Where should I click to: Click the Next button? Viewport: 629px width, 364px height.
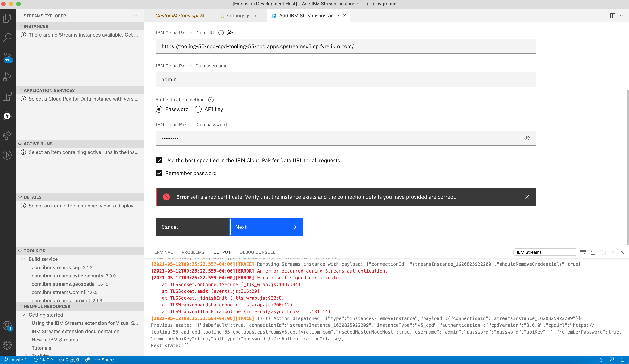(x=266, y=227)
